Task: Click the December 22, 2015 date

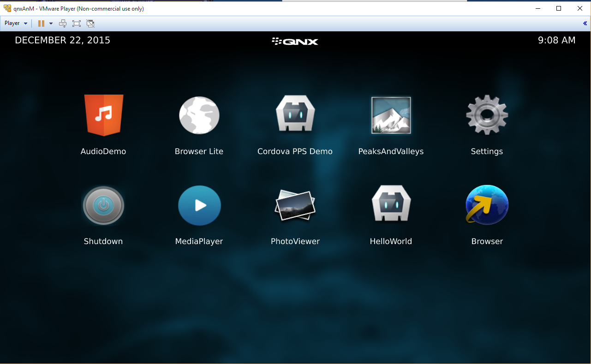Action: 63,40
